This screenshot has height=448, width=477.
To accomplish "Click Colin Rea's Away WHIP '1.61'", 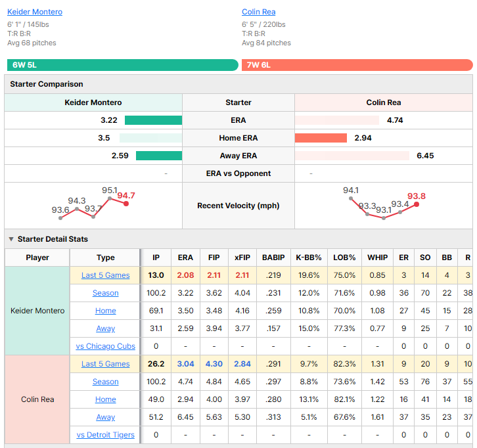I will click(377, 417).
